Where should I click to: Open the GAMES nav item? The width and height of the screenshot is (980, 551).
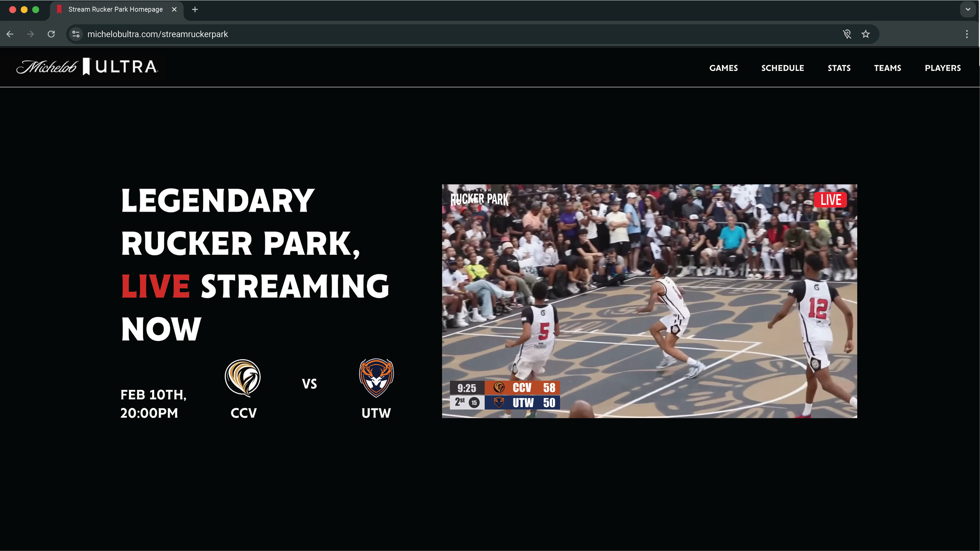tap(723, 68)
